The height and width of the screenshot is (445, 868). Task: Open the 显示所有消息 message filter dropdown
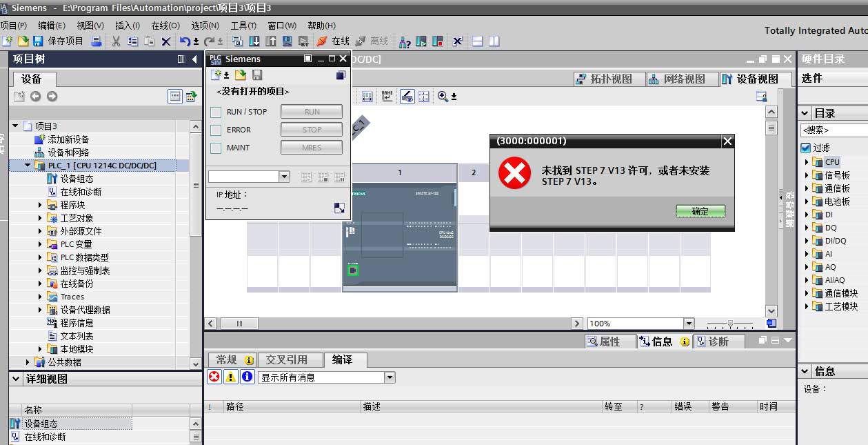point(390,377)
